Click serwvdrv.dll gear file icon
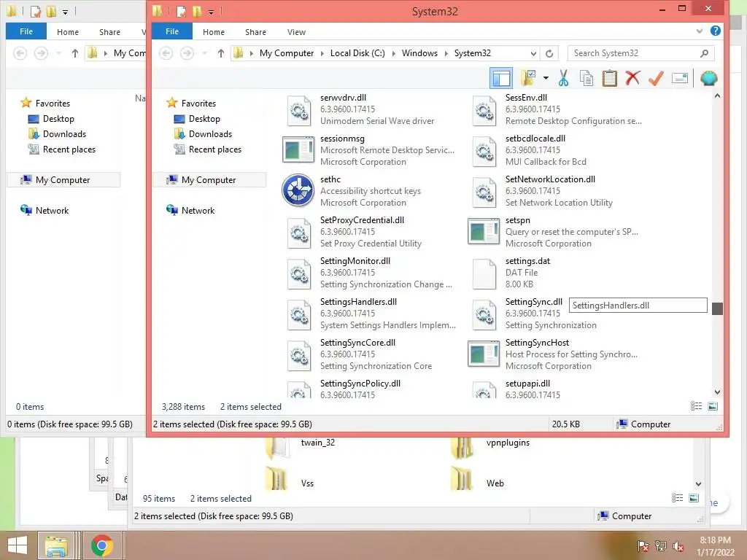This screenshot has height=560, width=747. coord(298,111)
